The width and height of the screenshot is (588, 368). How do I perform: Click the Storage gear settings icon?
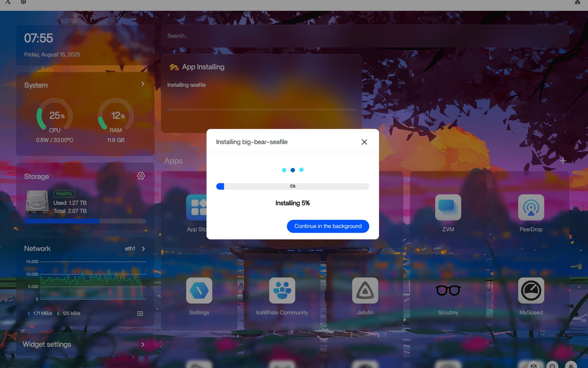(x=141, y=176)
